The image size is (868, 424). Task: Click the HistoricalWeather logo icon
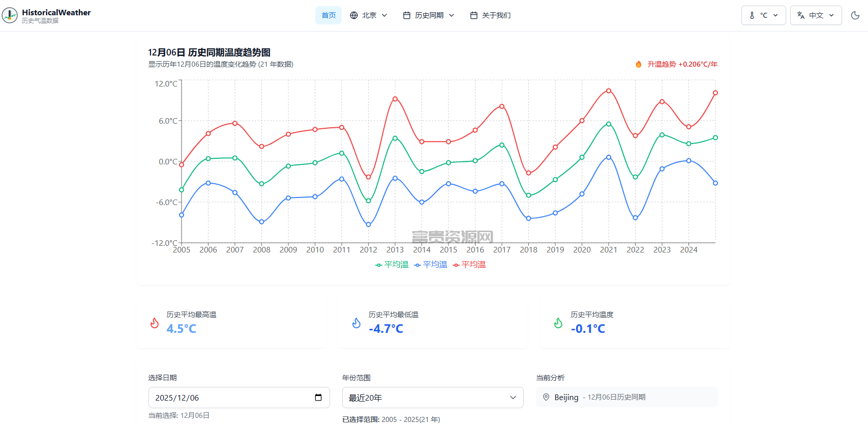click(10, 15)
